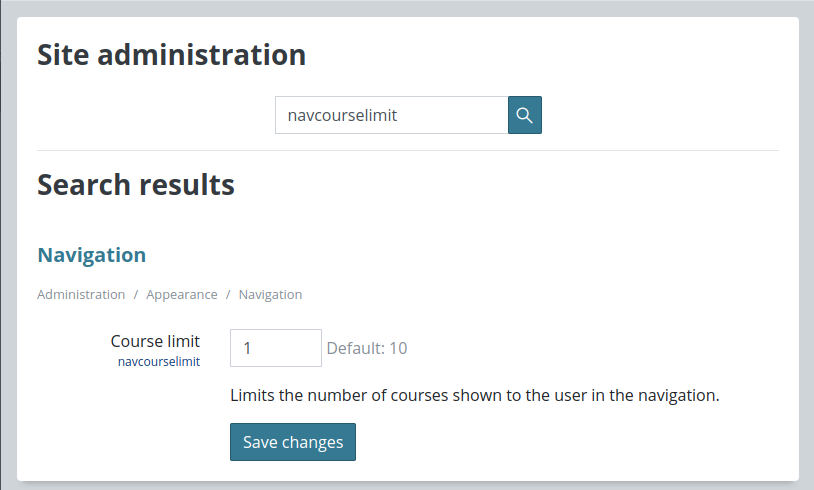Viewport: 814px width, 490px height.
Task: Click the Save changes button
Action: point(293,442)
